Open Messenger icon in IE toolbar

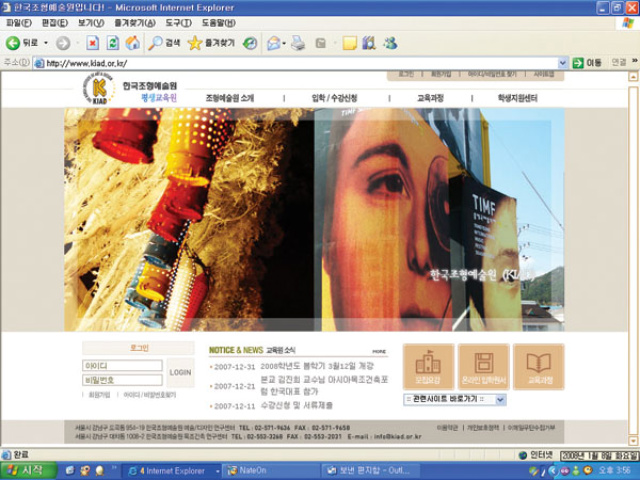[x=391, y=43]
